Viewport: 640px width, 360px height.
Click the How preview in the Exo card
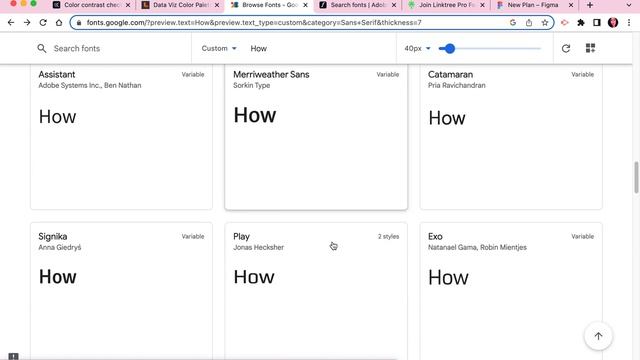point(448,278)
